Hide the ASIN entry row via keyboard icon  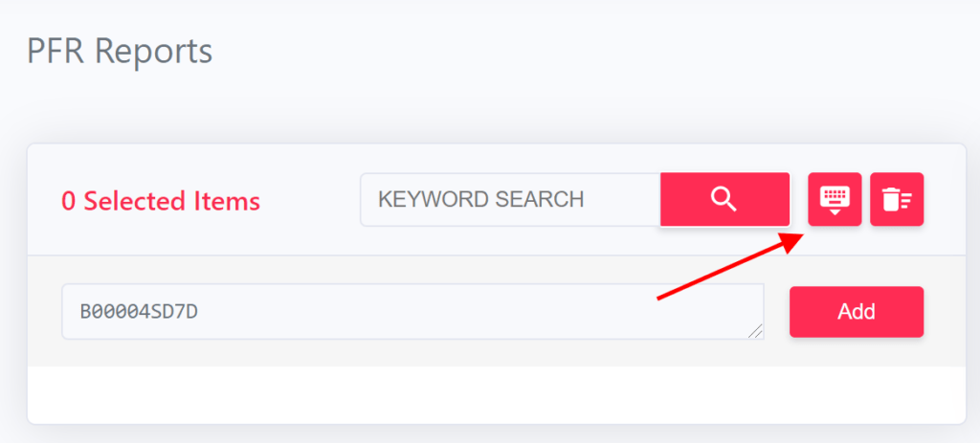835,199
